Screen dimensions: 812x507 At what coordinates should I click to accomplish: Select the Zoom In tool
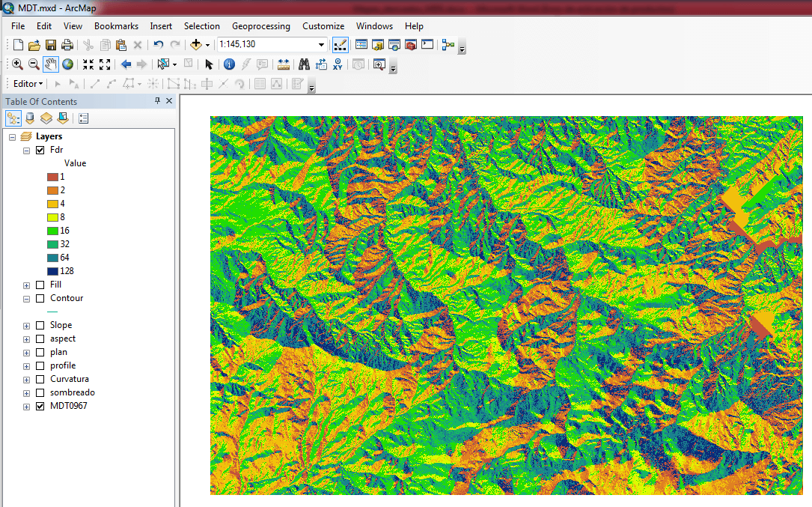tap(17, 64)
